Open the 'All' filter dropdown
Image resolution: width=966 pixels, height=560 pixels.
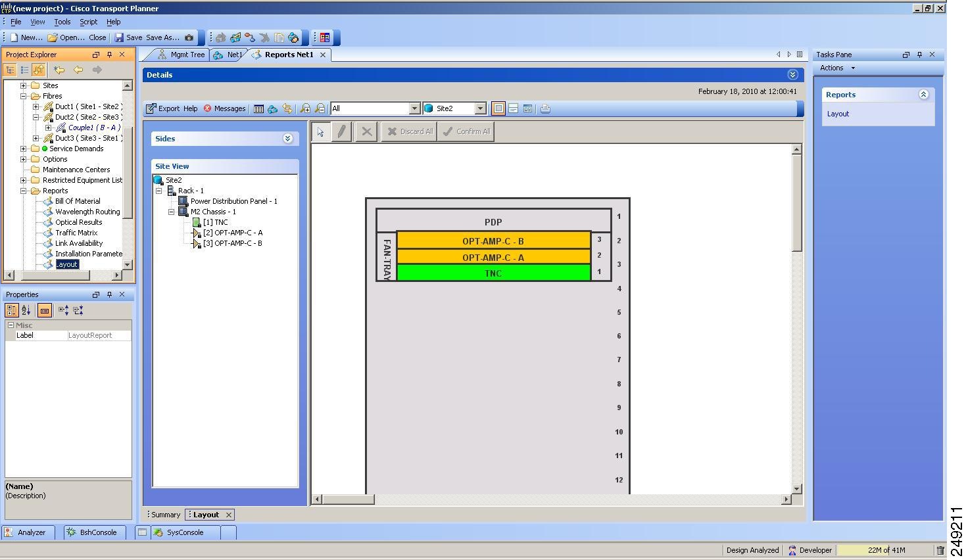click(414, 109)
